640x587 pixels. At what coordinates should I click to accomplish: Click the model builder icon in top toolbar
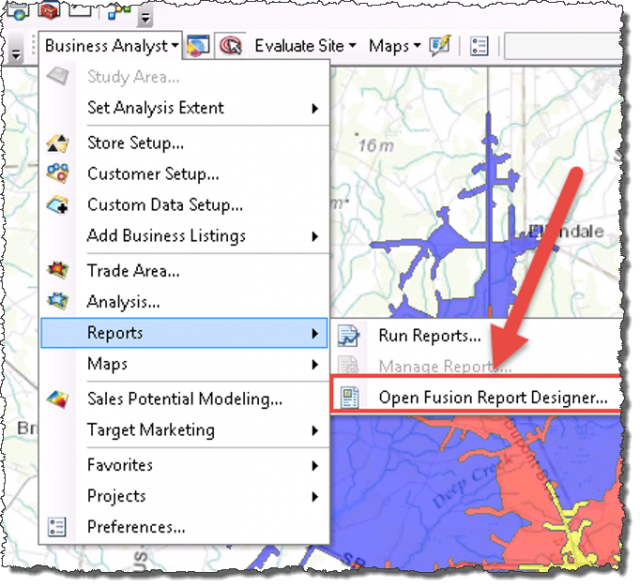(x=118, y=10)
